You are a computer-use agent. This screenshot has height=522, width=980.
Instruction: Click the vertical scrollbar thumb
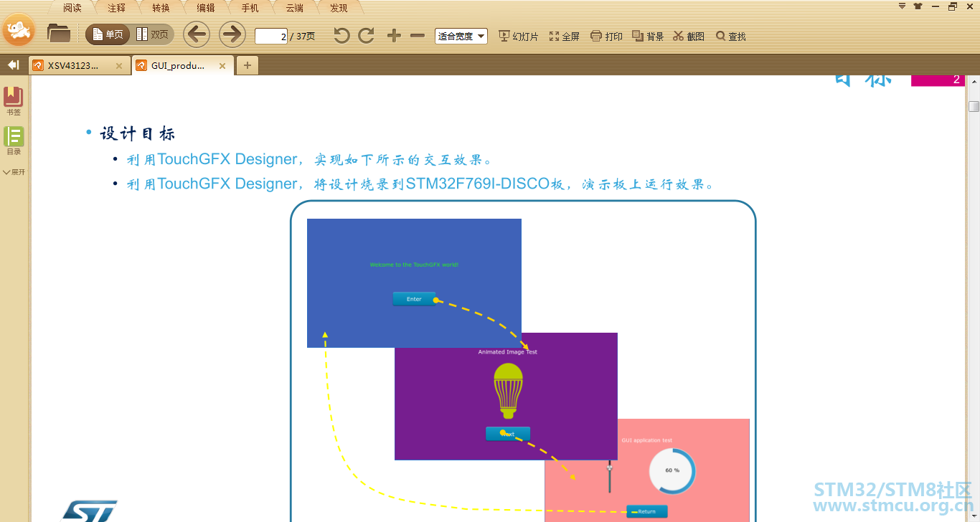(974, 107)
